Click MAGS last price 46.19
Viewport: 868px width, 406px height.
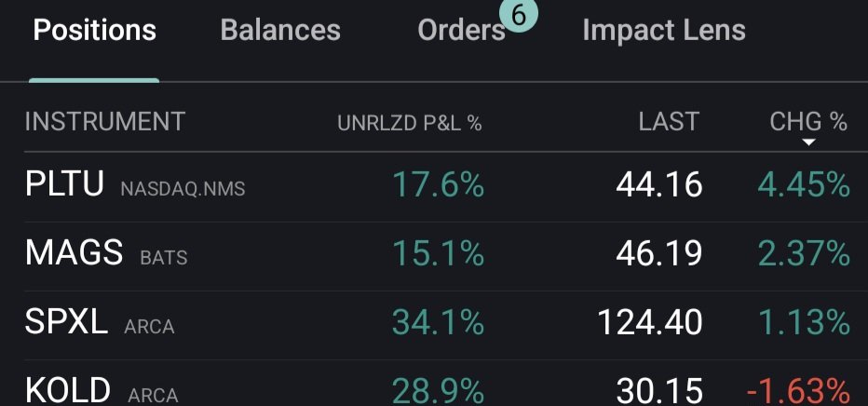[658, 253]
